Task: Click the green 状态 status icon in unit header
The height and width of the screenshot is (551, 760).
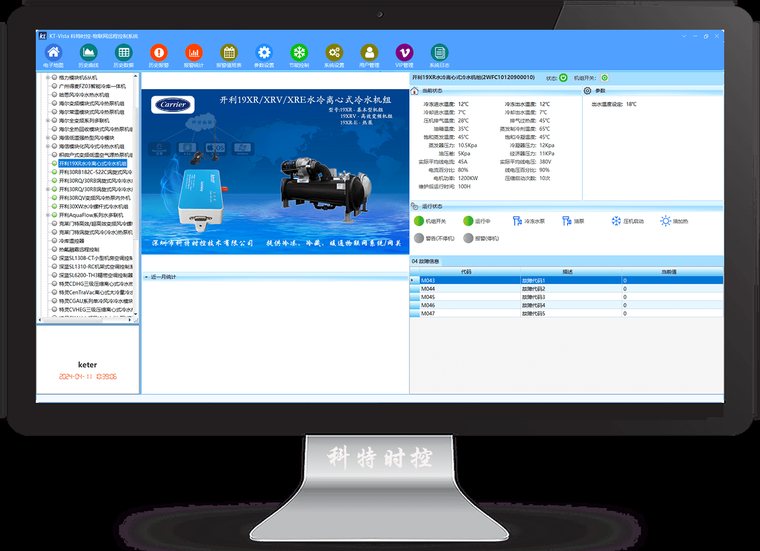Action: [x=563, y=78]
